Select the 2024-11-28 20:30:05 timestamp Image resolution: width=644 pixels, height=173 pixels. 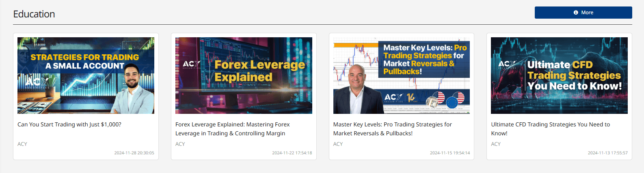134,153
